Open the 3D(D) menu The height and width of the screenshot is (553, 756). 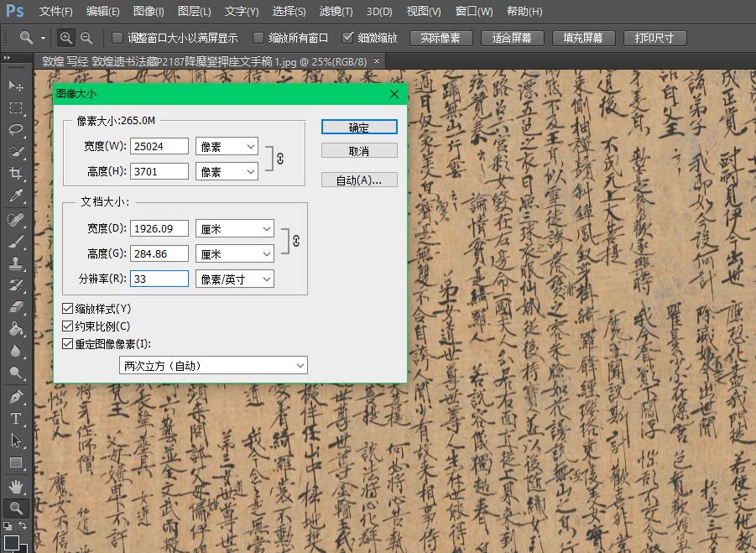(379, 11)
